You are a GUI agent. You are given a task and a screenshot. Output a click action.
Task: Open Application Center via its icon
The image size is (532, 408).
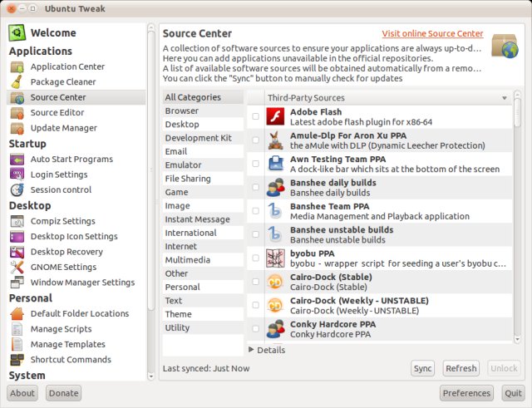[x=17, y=66]
